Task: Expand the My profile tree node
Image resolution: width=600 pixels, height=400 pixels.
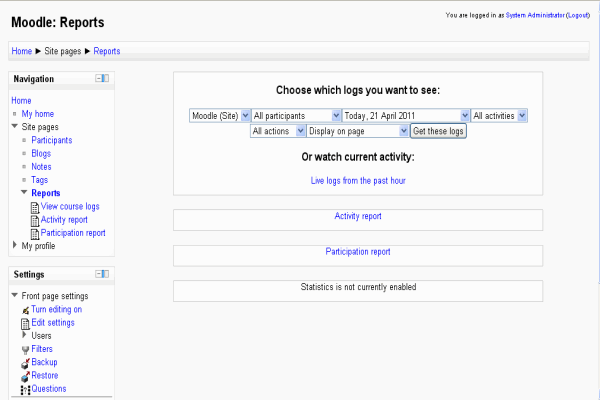Action: point(15,245)
